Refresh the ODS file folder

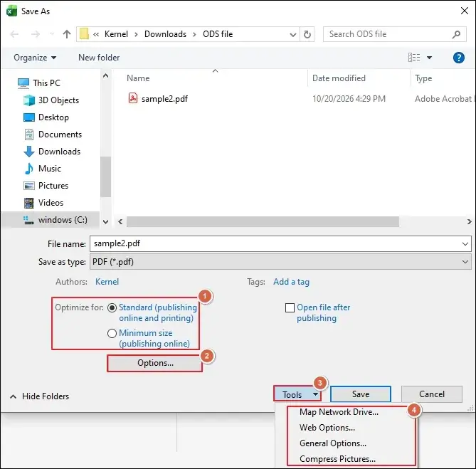point(307,34)
